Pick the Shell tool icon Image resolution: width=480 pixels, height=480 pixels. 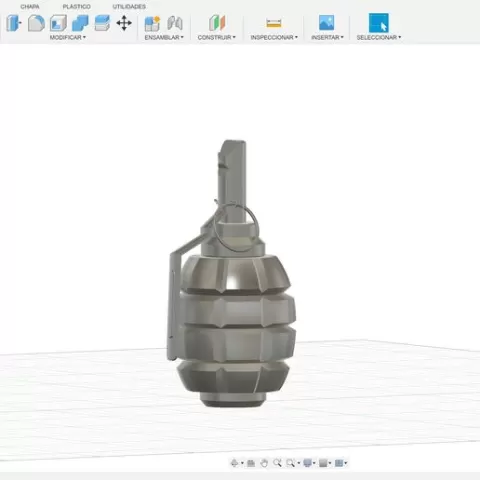(58, 23)
